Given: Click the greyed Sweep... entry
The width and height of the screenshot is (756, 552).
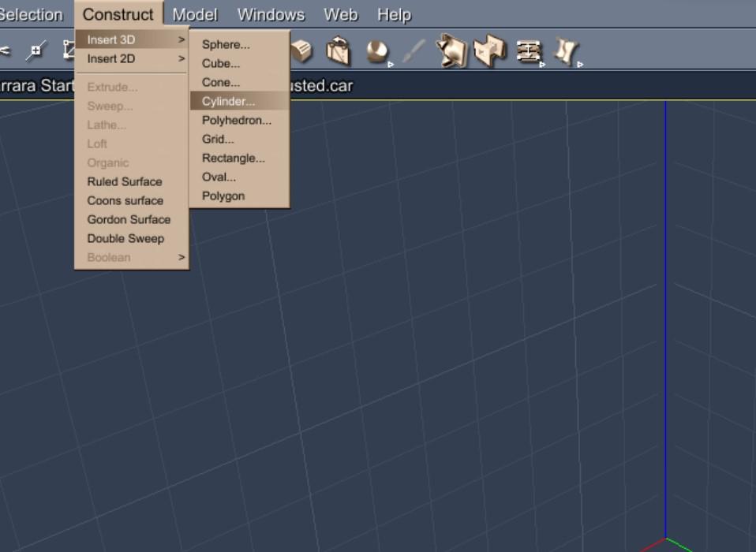Looking at the screenshot, I should point(131,106).
